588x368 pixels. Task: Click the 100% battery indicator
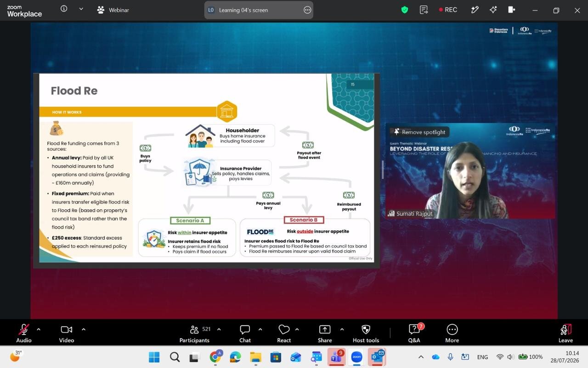click(x=531, y=357)
